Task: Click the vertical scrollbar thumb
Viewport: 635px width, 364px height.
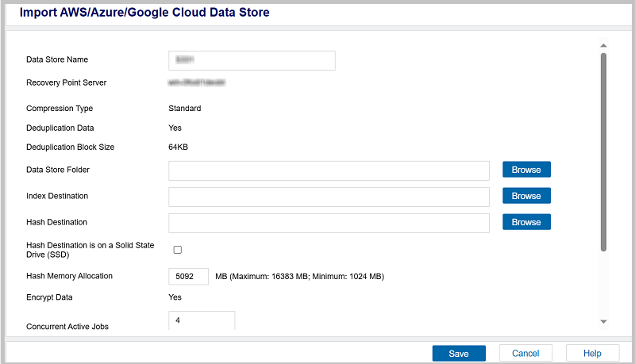Action: point(603,152)
